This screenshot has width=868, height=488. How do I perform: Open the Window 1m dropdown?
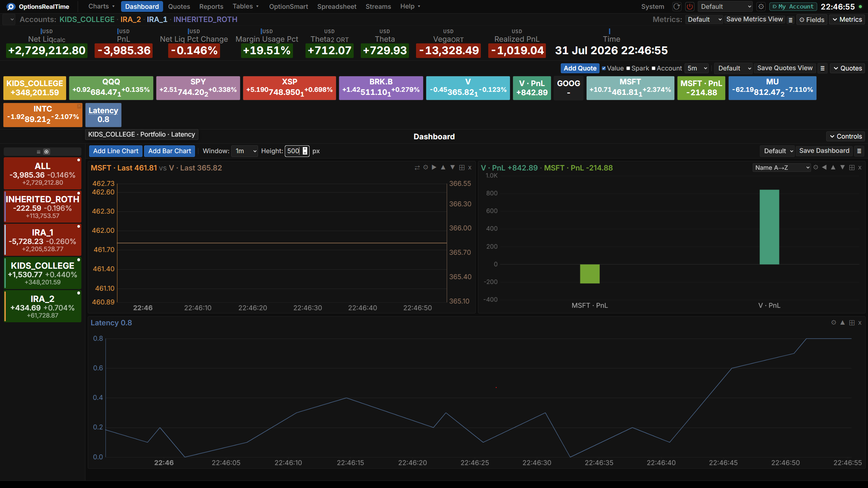click(x=245, y=151)
